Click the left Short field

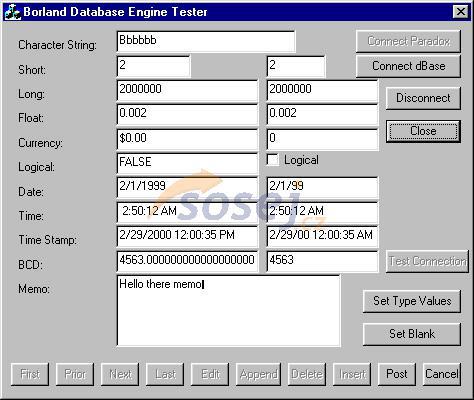tap(154, 66)
